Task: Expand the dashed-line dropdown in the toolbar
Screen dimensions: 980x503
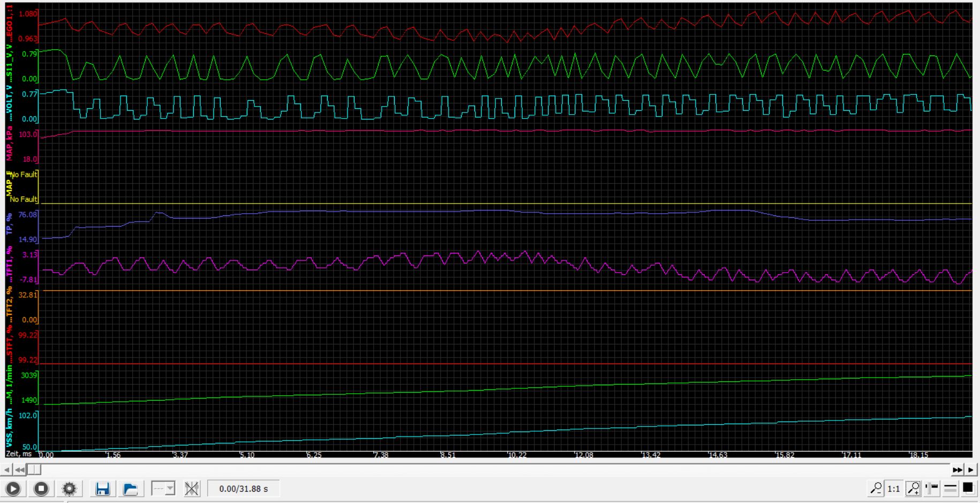Action: 163,489
